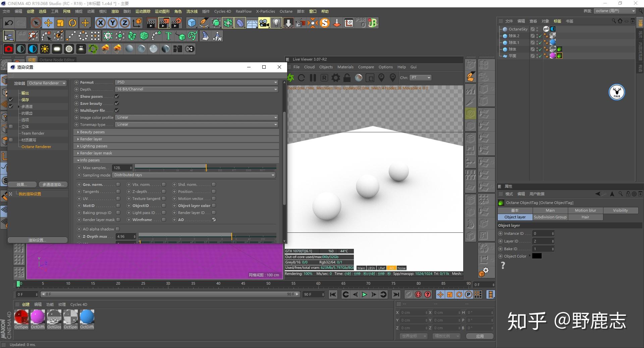
Task: Open the Materials menu in Live Viewer
Action: tap(345, 67)
